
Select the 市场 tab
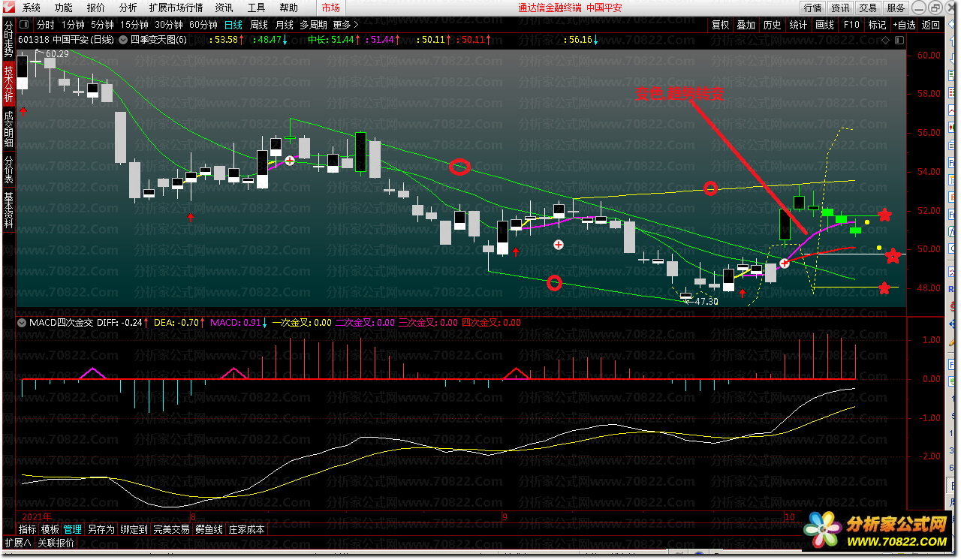pyautogui.click(x=330, y=8)
